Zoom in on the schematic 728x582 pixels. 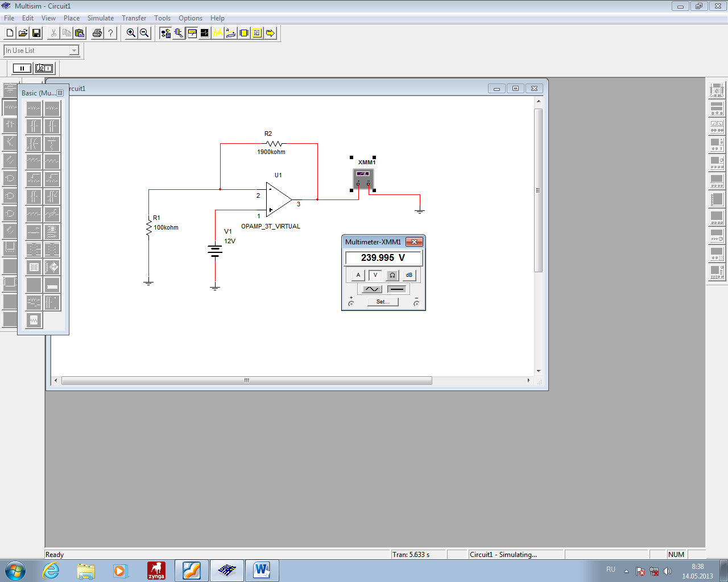coord(131,33)
